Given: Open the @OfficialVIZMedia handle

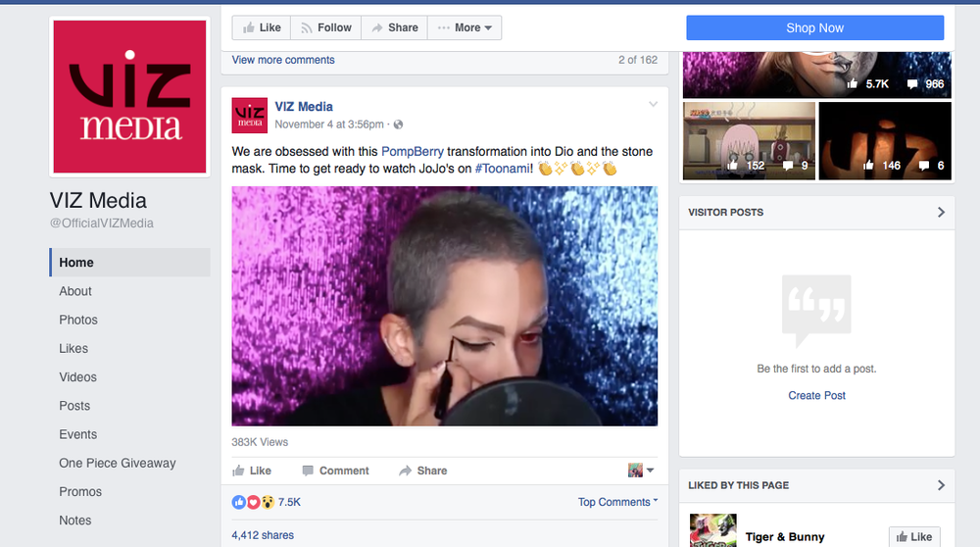Looking at the screenshot, I should pyautogui.click(x=102, y=224).
